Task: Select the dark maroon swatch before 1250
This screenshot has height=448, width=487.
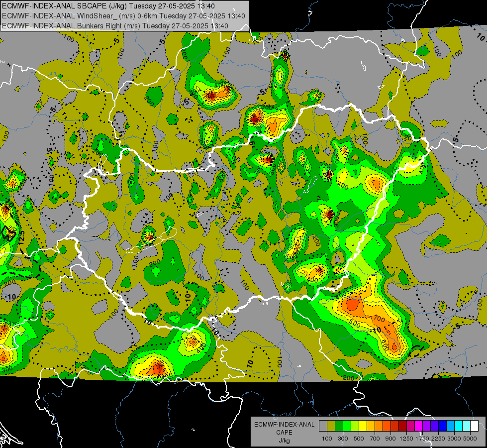Action: 402,426
